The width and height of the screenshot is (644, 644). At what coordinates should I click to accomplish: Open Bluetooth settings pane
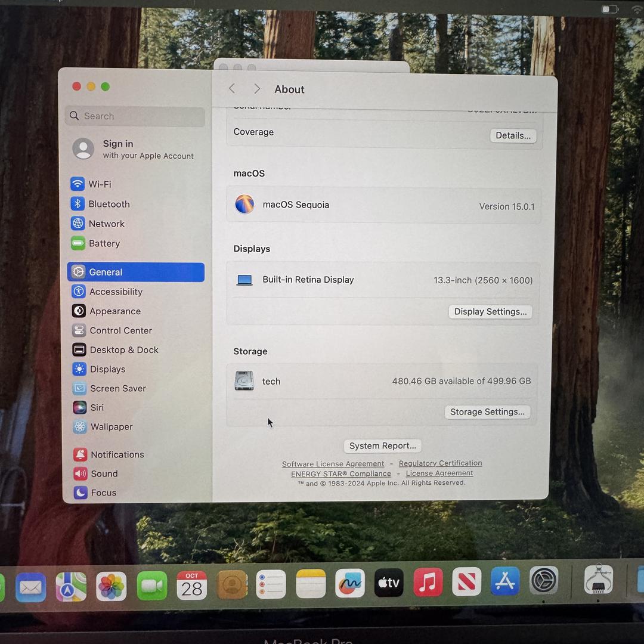point(100,204)
